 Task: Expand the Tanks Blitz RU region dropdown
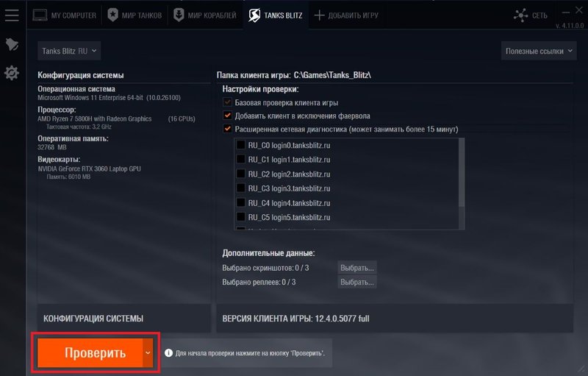click(x=70, y=51)
